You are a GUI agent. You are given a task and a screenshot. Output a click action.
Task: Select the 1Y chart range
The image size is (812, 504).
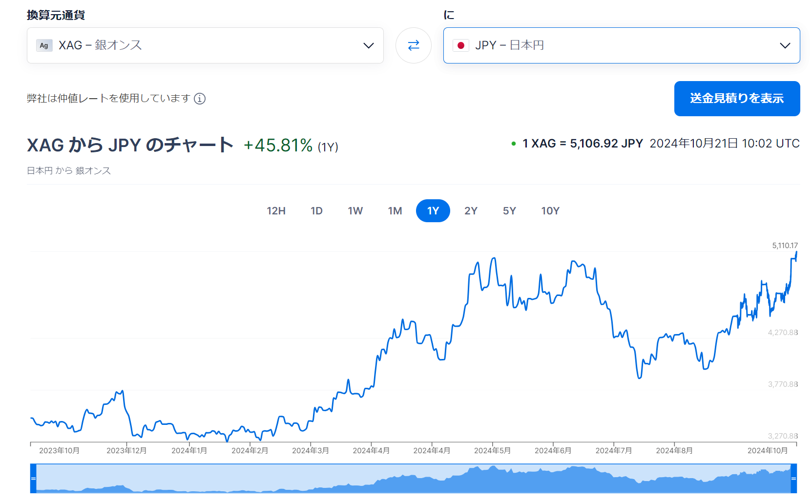pos(433,211)
